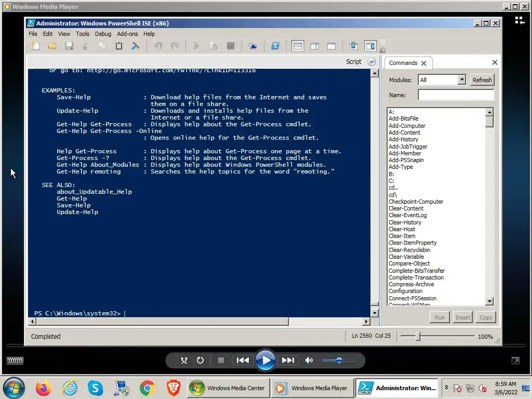Image resolution: width=532 pixels, height=399 pixels.
Task: Adjust the zoom slider at 100%
Action: coord(418,336)
